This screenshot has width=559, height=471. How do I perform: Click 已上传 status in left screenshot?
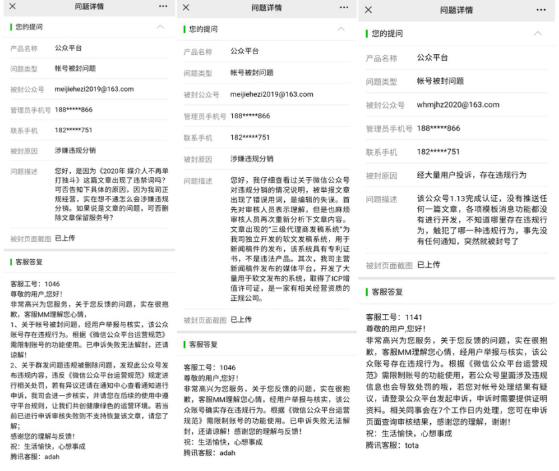point(65,238)
